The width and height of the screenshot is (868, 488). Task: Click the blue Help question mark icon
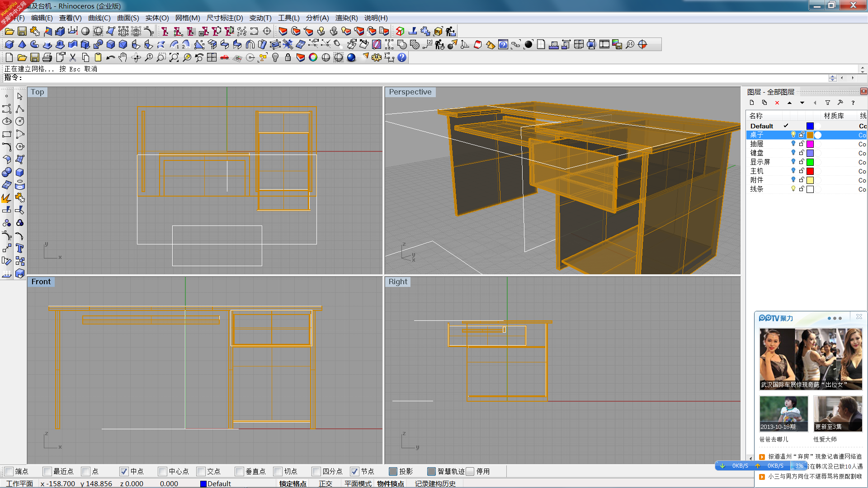click(402, 57)
